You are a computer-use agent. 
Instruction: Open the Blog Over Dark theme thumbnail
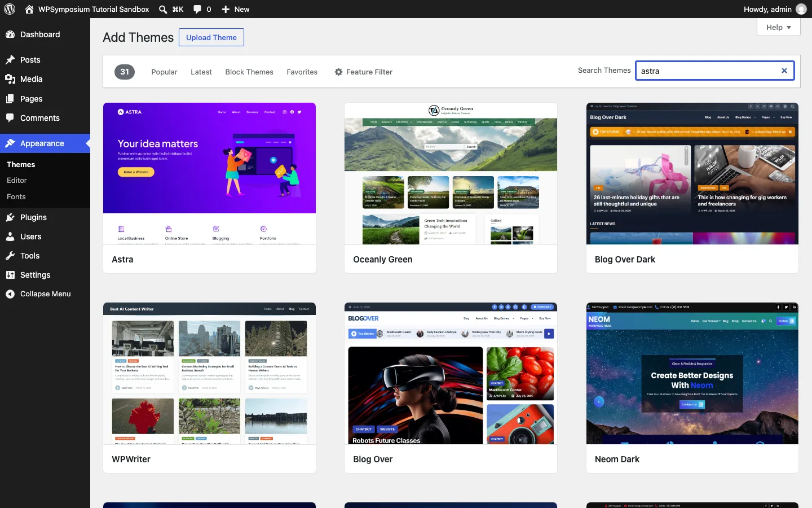tap(692, 174)
